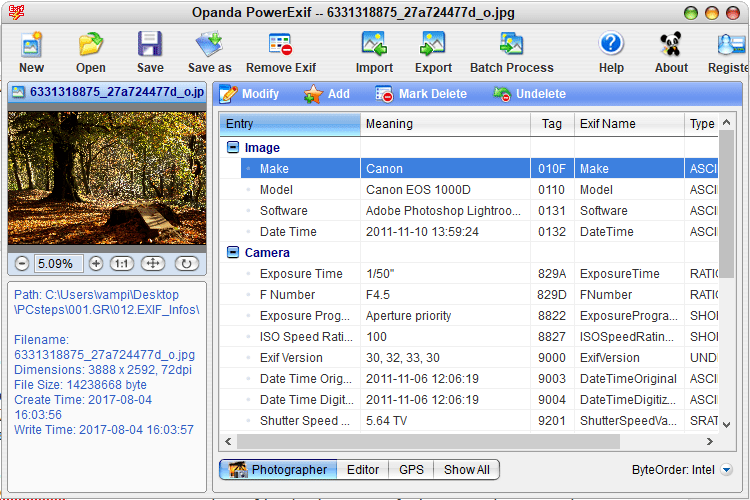Screen dimensions: 750x500
Task: Click Mark Delete button
Action: [421, 94]
